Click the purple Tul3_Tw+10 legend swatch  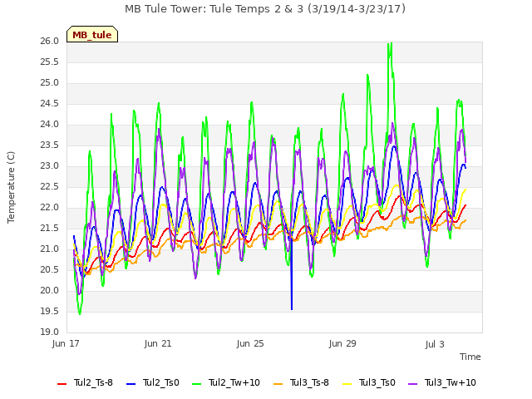pyautogui.click(x=412, y=384)
